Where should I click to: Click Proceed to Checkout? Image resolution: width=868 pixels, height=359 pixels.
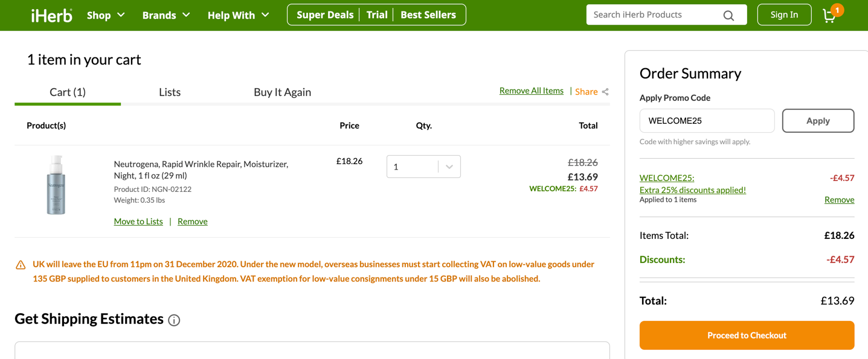tap(747, 335)
